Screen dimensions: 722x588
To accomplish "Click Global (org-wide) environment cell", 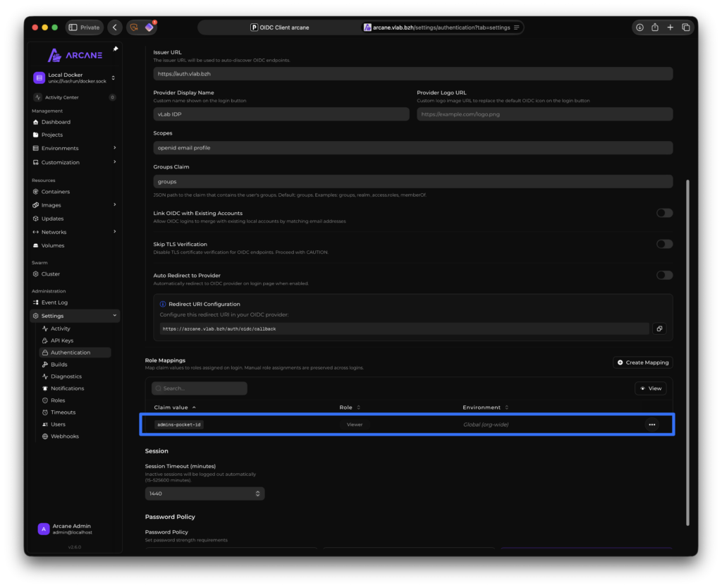I will 486,424.
